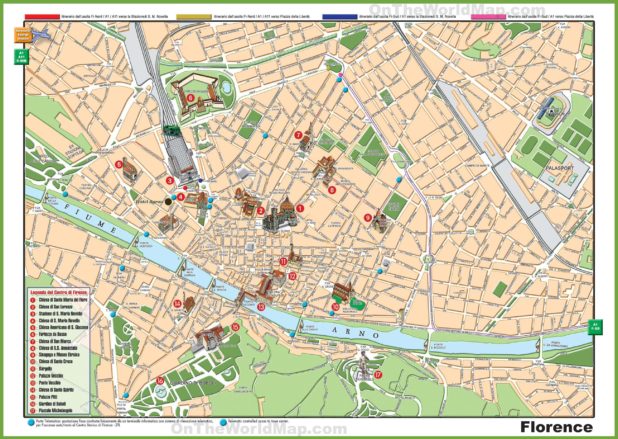The height and width of the screenshot is (439, 618).
Task: Select the Fortezza da Basso fortress illustration
Action: [195, 93]
